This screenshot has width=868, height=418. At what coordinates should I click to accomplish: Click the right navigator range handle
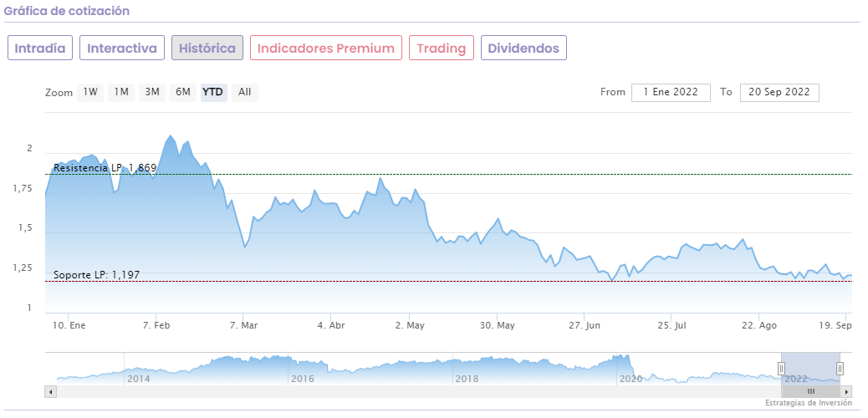840,368
